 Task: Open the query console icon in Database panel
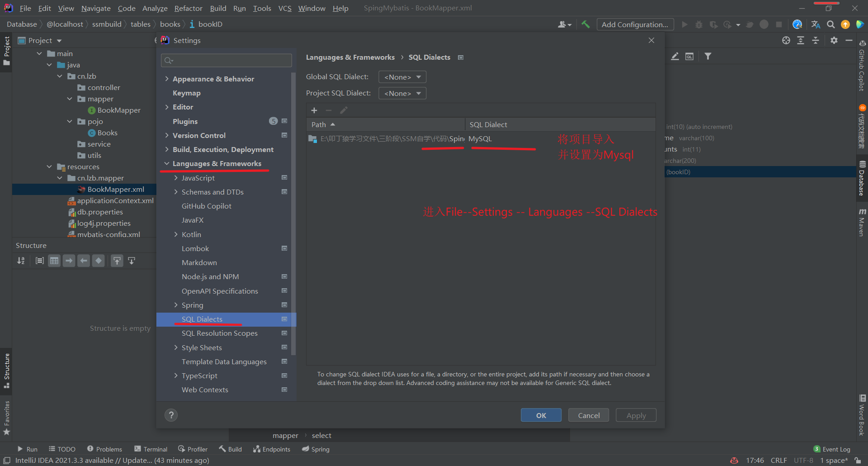pos(689,56)
